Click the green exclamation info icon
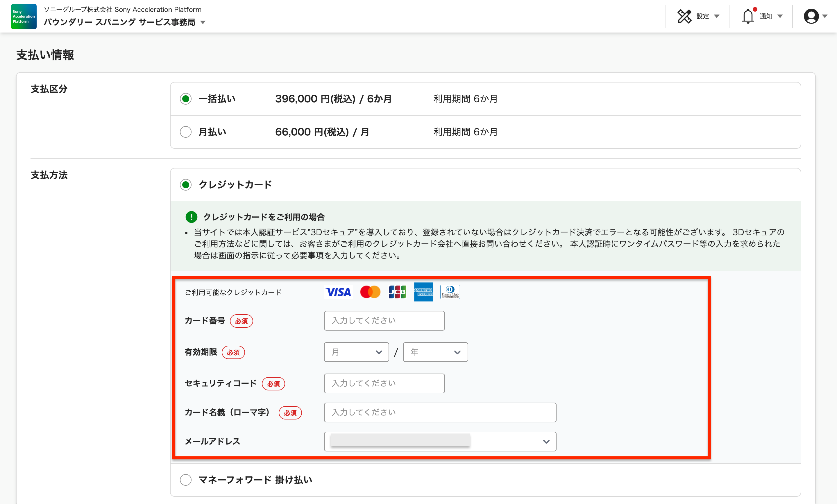Screen dimensions: 837x504 point(191,217)
